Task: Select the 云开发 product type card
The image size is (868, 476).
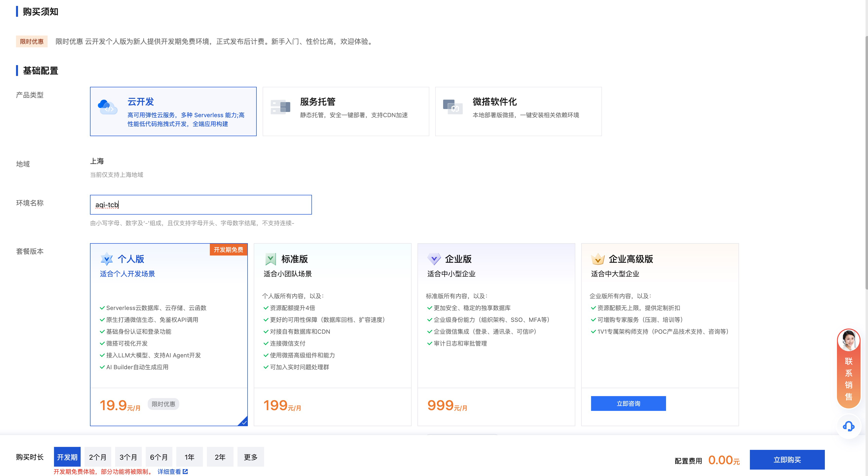Action: point(173,111)
